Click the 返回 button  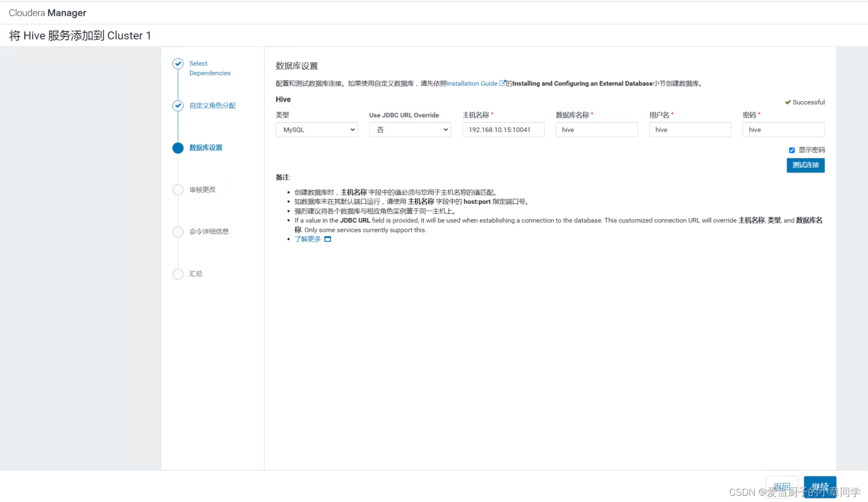click(x=782, y=487)
